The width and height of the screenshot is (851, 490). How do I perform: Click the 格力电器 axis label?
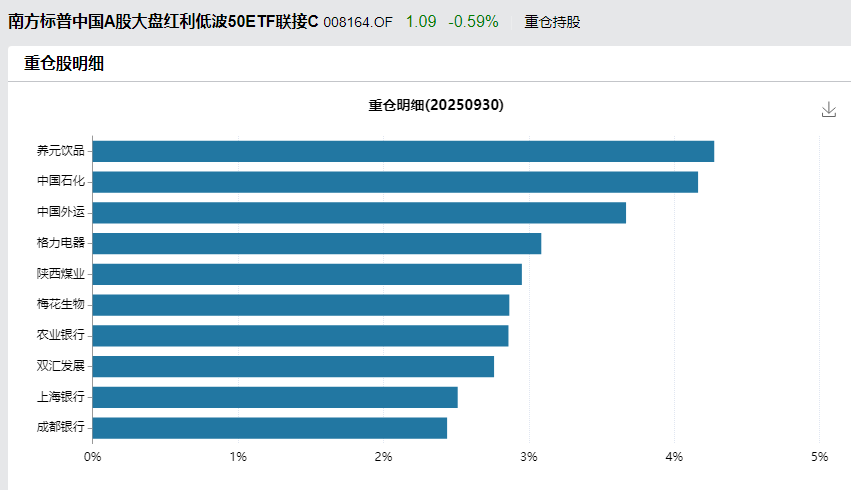[61, 243]
